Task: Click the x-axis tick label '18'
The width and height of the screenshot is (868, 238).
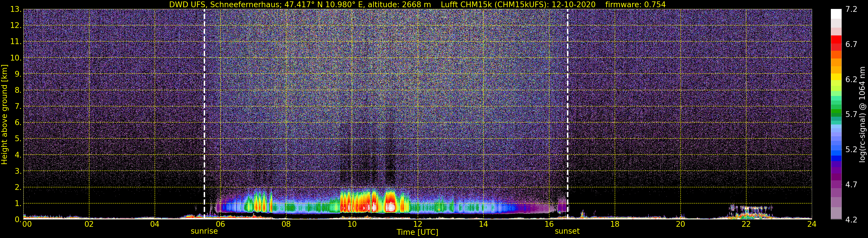Action: tap(614, 224)
